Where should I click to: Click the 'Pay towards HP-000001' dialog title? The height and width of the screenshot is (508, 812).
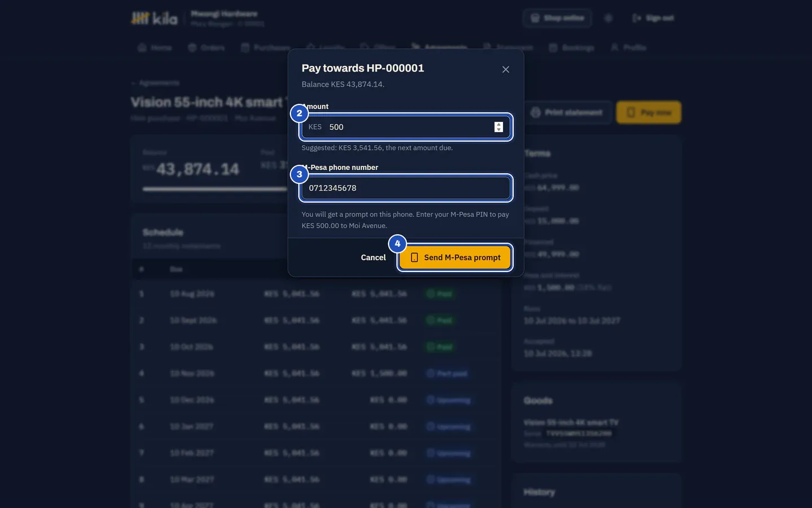click(363, 68)
